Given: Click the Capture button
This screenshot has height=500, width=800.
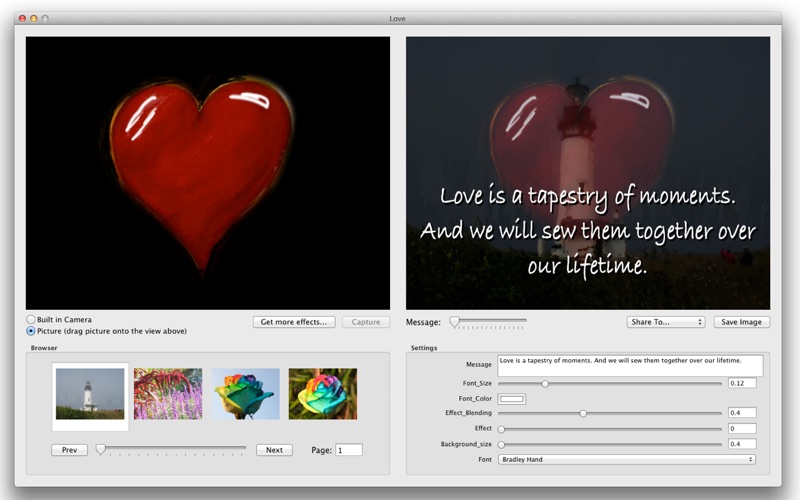Looking at the screenshot, I should pos(366,322).
